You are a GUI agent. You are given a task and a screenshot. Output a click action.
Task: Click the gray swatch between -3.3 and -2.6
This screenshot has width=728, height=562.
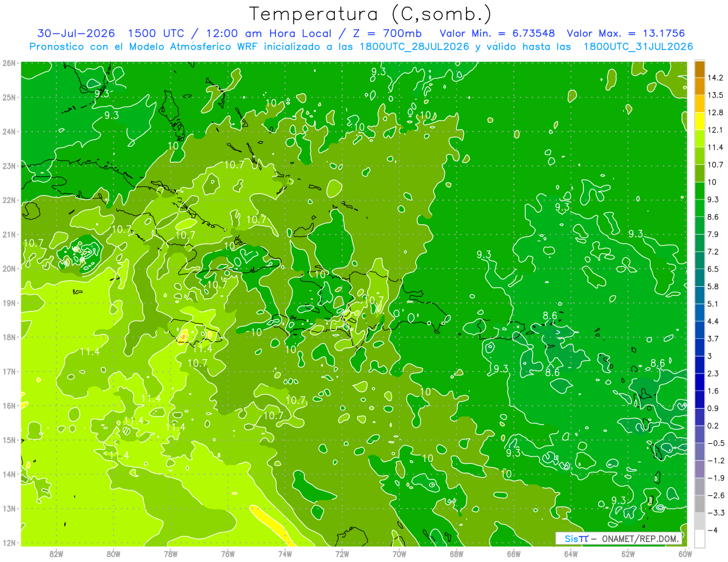(699, 504)
